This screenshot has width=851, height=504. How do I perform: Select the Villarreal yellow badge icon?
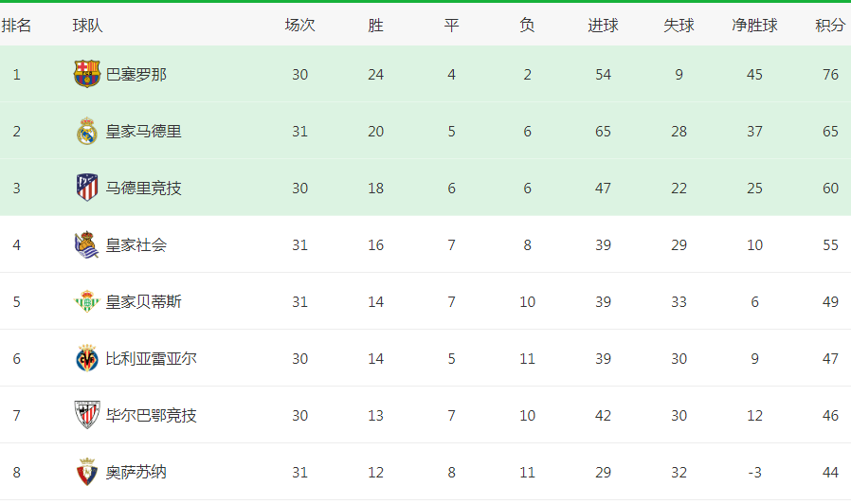(x=87, y=358)
